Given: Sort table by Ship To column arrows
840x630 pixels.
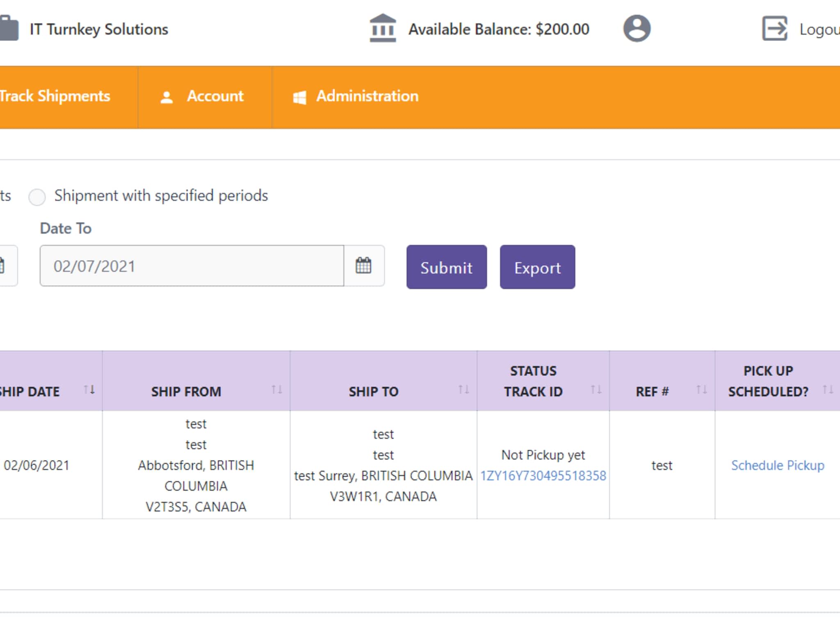Looking at the screenshot, I should click(x=463, y=389).
